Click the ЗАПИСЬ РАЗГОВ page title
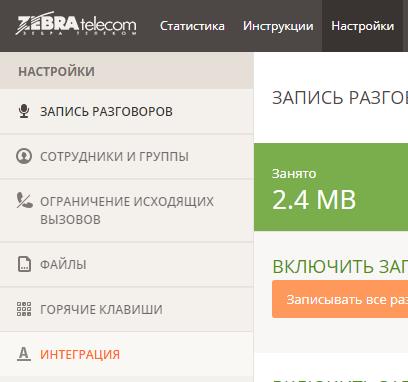 (x=340, y=98)
